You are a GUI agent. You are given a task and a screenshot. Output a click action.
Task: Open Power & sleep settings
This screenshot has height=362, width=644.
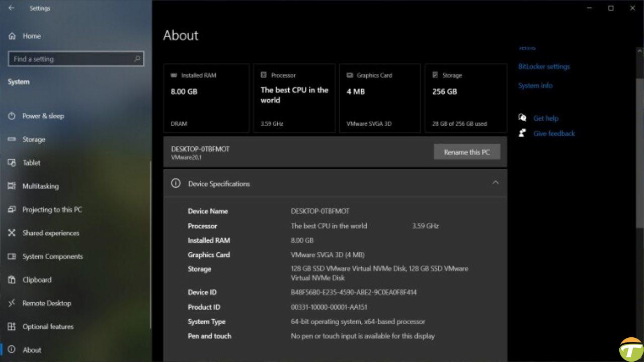43,116
